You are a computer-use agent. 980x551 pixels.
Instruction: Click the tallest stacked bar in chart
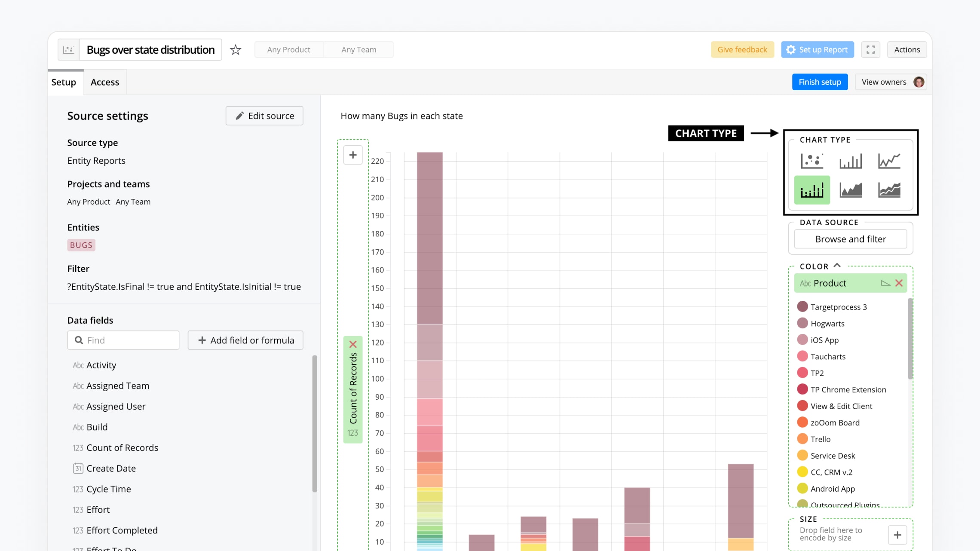click(x=429, y=351)
